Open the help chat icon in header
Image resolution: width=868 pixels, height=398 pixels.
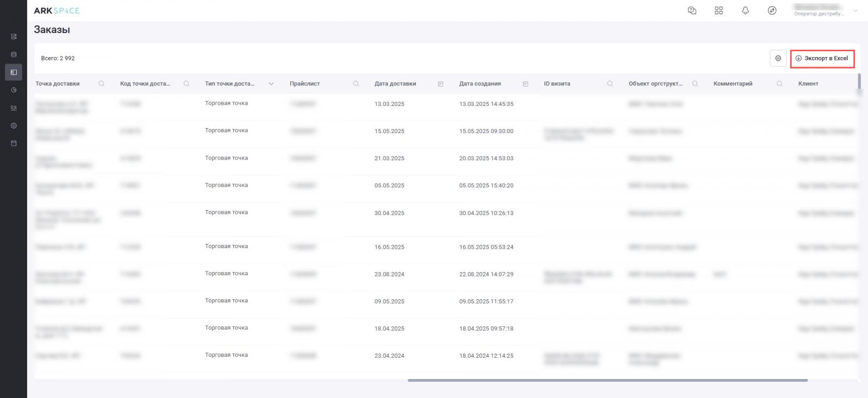tap(692, 10)
